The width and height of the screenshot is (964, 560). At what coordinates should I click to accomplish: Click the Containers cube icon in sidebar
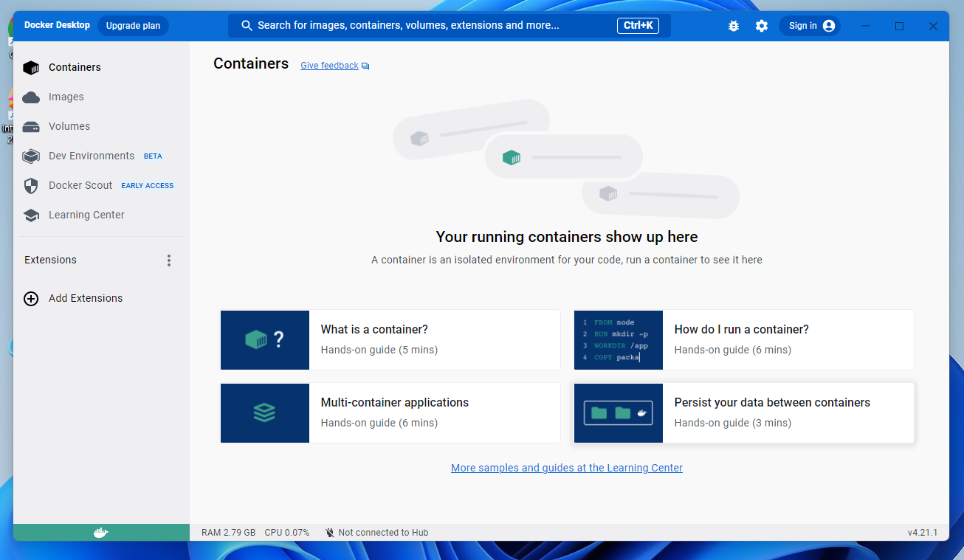(x=31, y=67)
